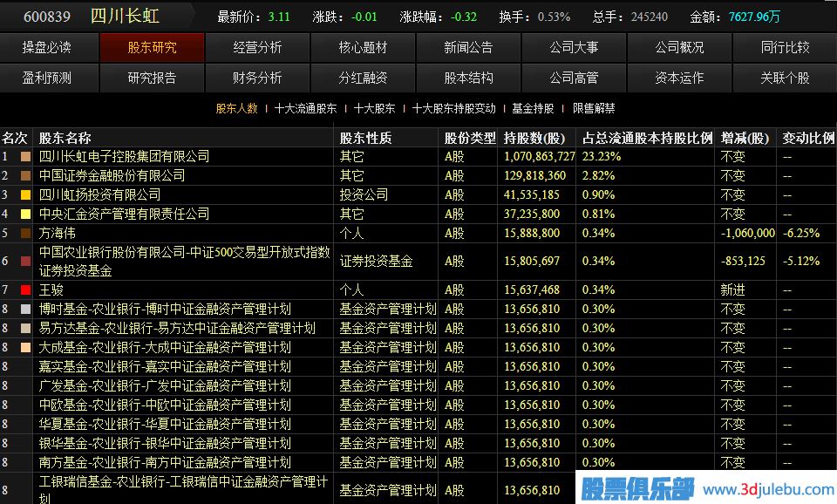The height and width of the screenshot is (504, 837).
Task: Select shareholder 王骏
Action: pos(51,289)
